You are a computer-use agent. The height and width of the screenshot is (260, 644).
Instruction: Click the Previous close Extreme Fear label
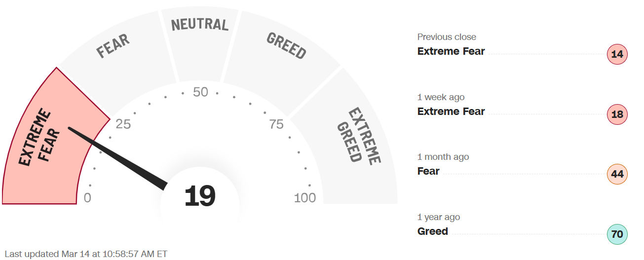coord(451,51)
